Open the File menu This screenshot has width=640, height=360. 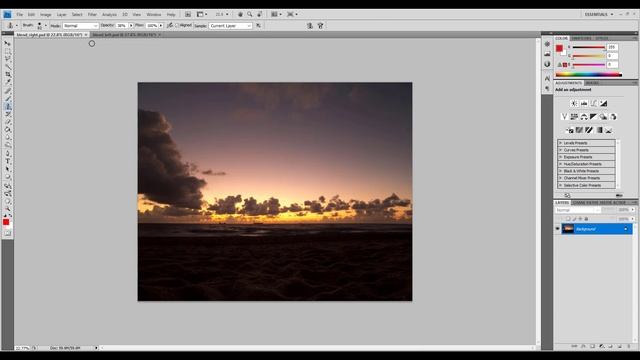(x=20, y=14)
